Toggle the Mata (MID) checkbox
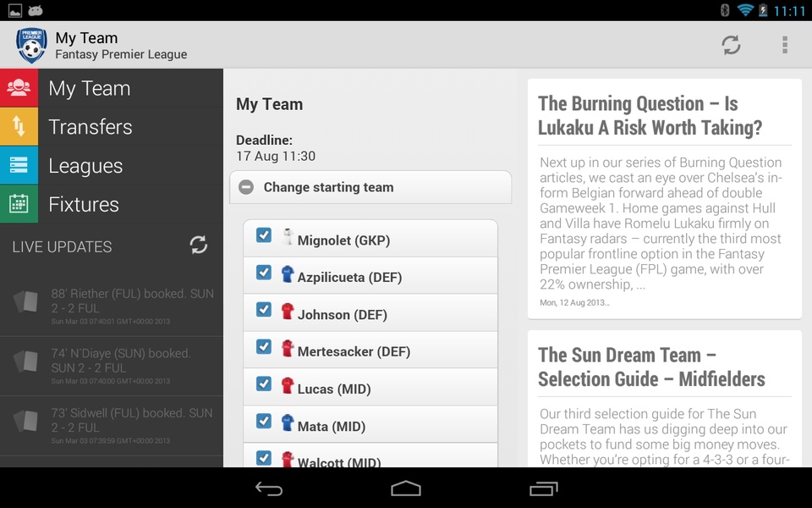Image resolution: width=812 pixels, height=508 pixels. coord(264,422)
